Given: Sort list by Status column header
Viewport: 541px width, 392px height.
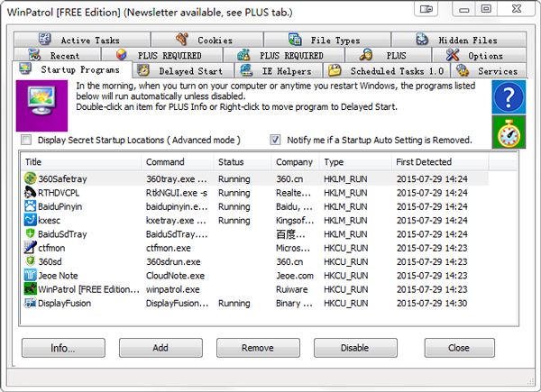Looking at the screenshot, I should (x=242, y=162).
